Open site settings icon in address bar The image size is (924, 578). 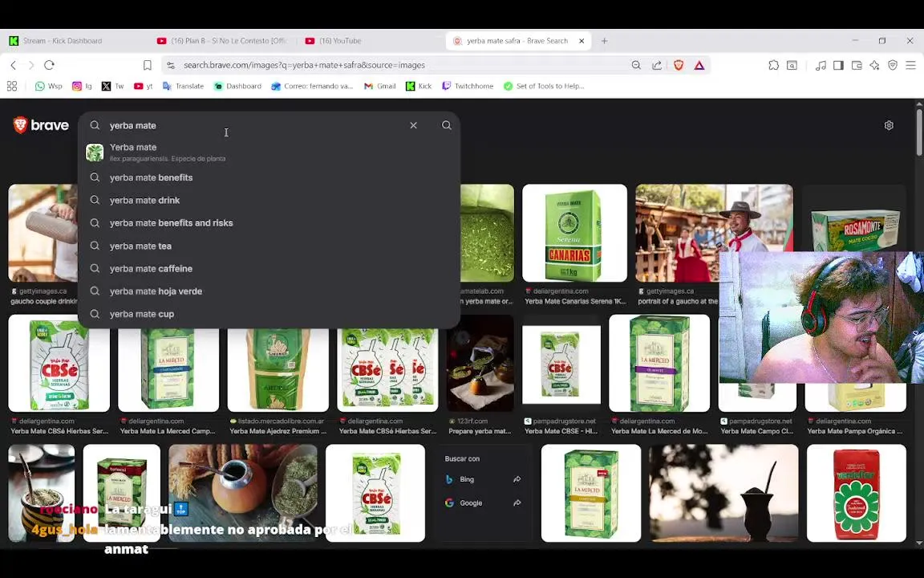(x=171, y=66)
